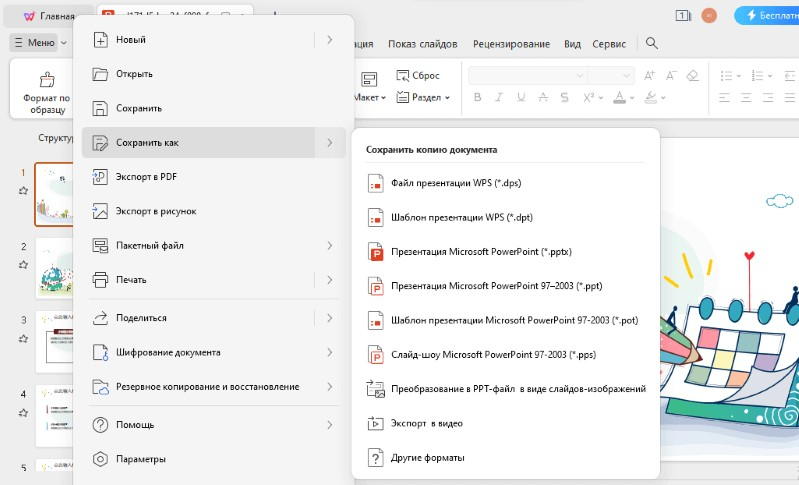
Task: Click the Format Painter brush icon
Action: pyautogui.click(x=47, y=79)
